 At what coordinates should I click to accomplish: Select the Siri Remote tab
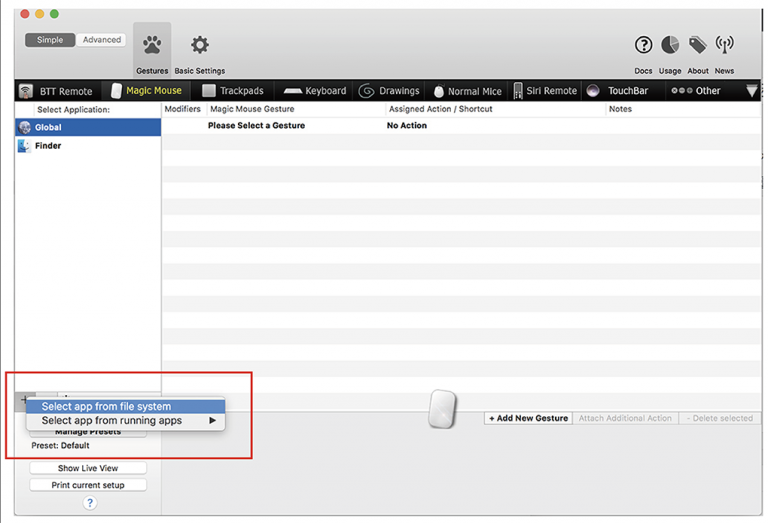pyautogui.click(x=545, y=91)
